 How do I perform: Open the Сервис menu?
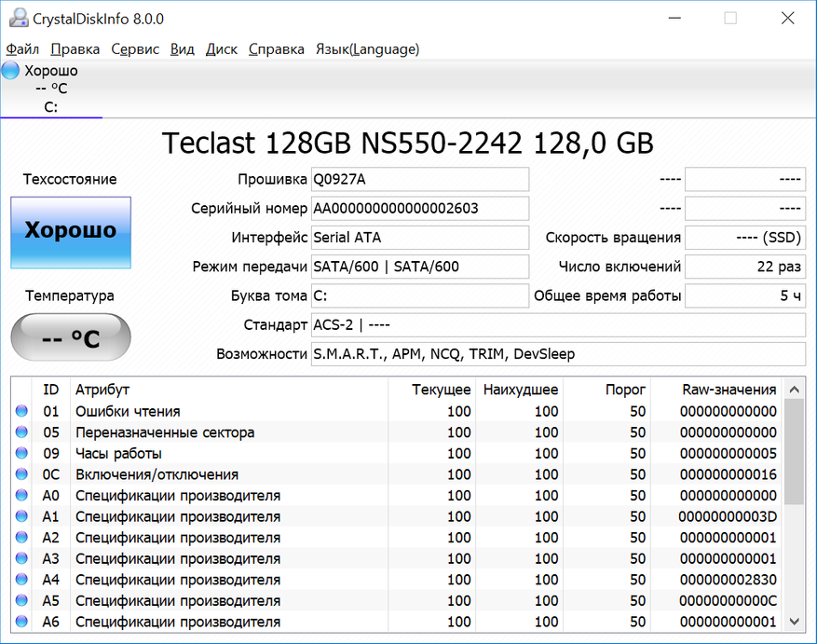[x=135, y=49]
